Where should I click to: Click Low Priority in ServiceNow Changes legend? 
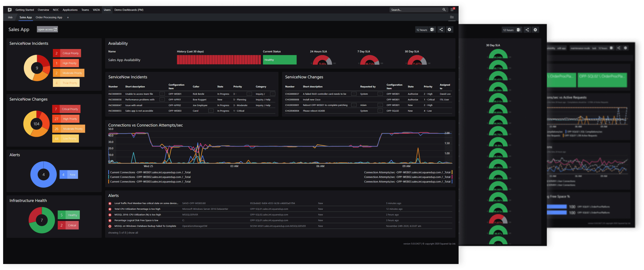point(65,139)
